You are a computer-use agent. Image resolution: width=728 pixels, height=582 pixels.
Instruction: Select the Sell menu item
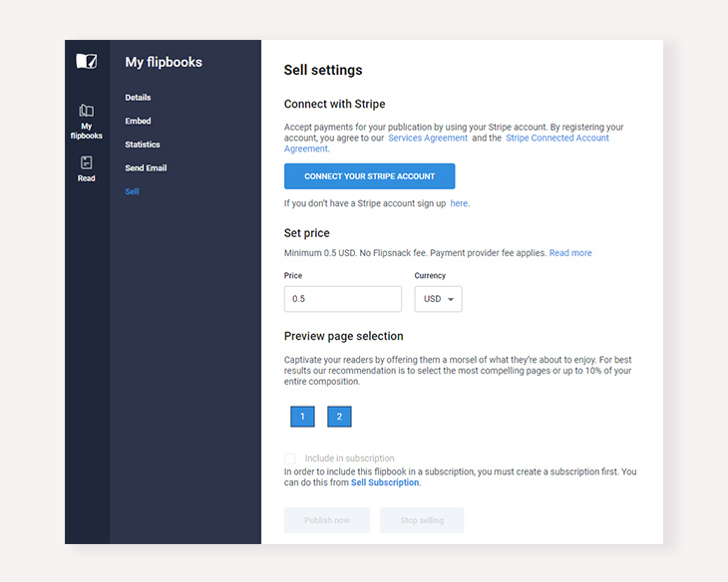[132, 191]
